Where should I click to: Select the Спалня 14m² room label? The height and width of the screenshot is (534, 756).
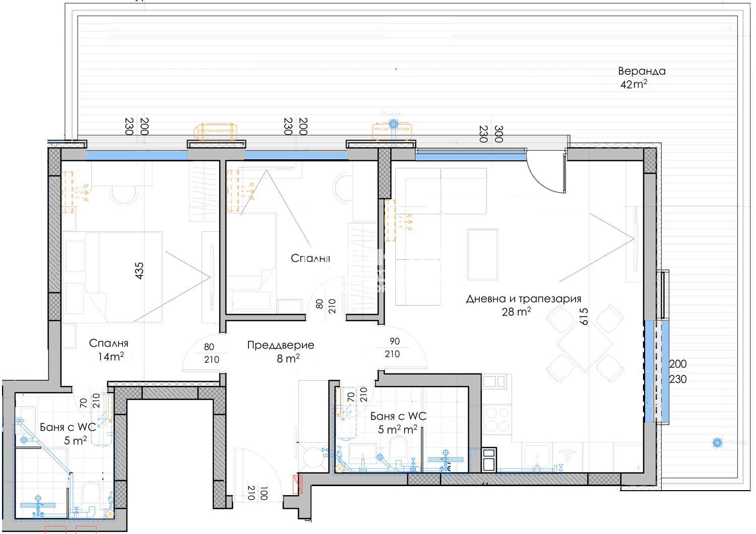tap(109, 350)
